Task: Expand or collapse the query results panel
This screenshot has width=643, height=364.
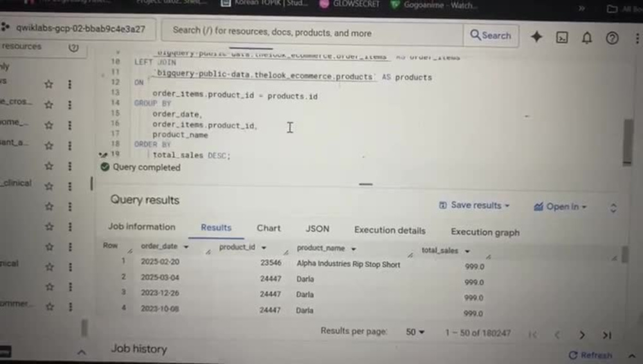Action: coord(613,208)
